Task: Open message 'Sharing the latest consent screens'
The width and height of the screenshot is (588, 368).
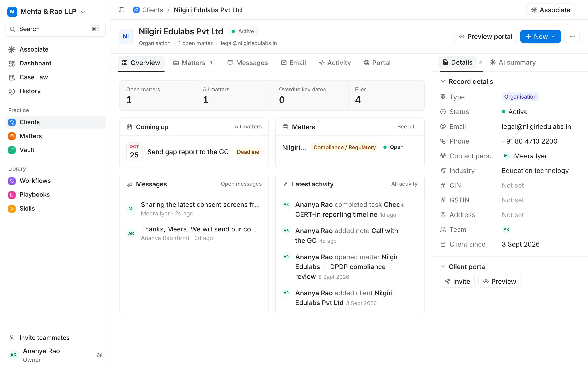Action: (194, 209)
